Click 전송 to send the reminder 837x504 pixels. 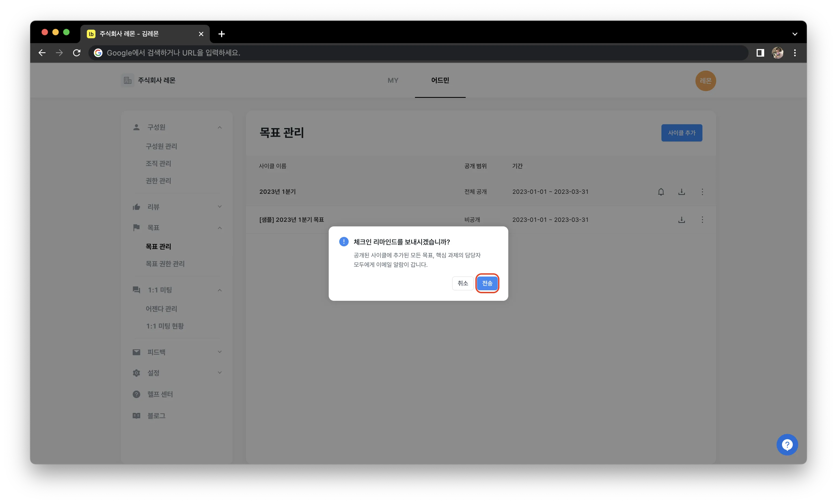tap(487, 283)
